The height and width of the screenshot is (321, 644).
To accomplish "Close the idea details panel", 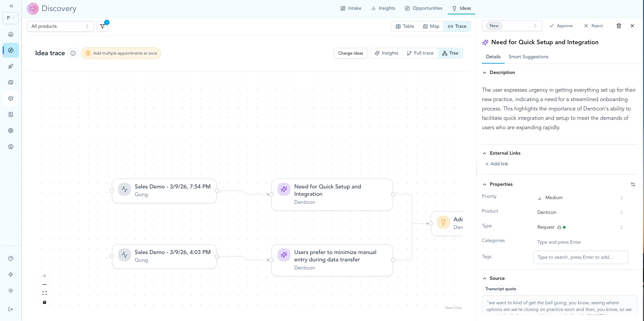I will (x=632, y=26).
